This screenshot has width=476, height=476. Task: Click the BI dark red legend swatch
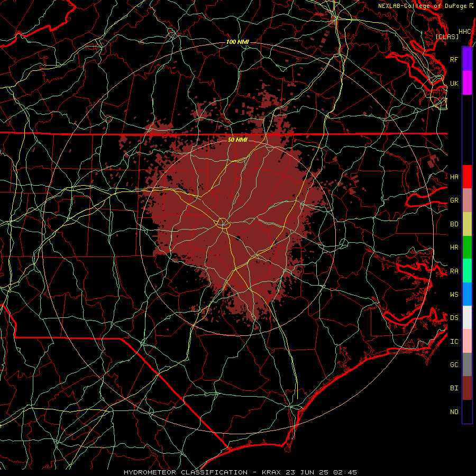pyautogui.click(x=467, y=388)
